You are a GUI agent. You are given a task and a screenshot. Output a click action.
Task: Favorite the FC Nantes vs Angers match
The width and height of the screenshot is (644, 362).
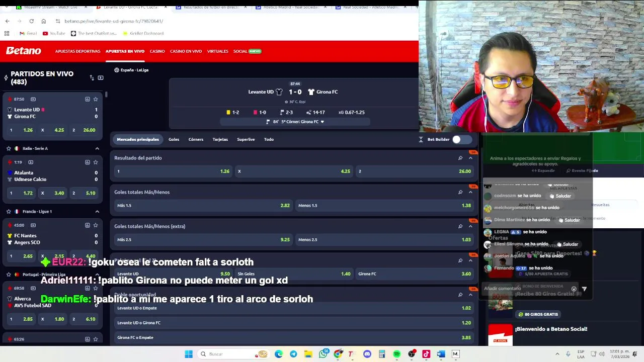click(x=96, y=225)
